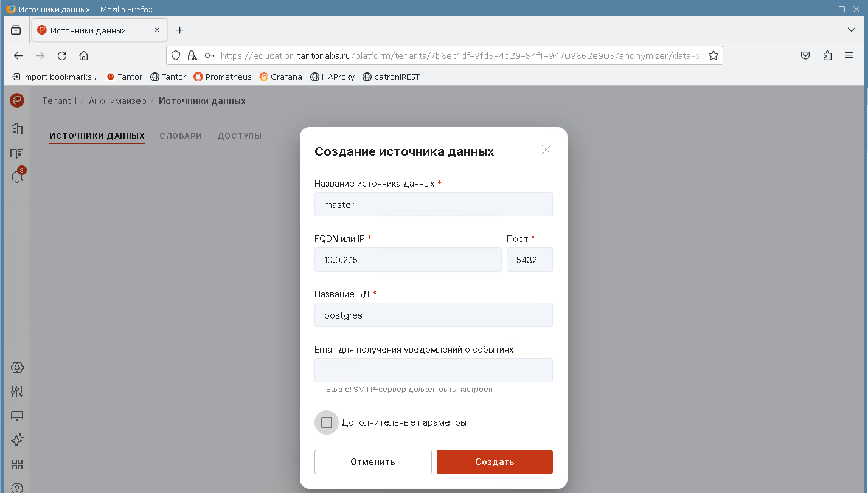Click the Tantor logo in sidebar
Screen dimensions: 868x493
point(17,101)
